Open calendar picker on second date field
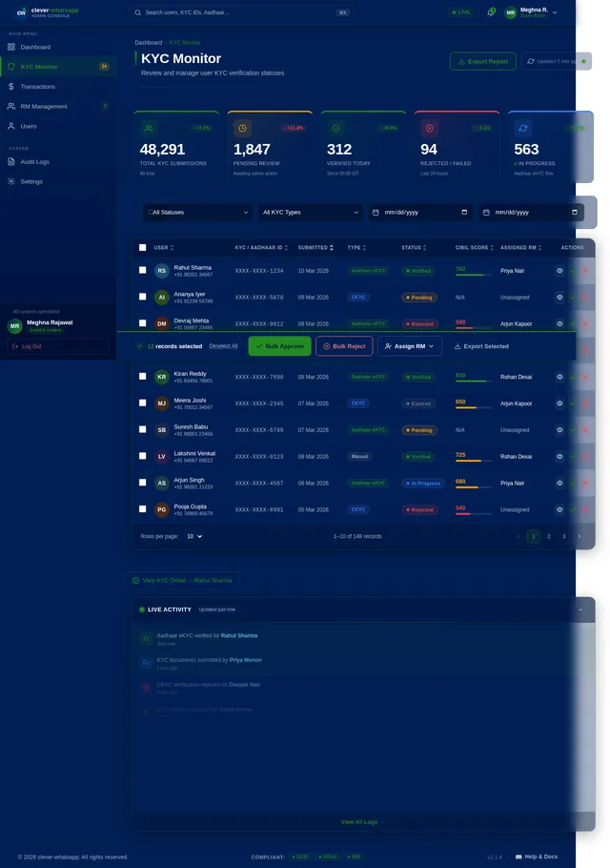Image resolution: width=610 pixels, height=868 pixels. tap(575, 212)
